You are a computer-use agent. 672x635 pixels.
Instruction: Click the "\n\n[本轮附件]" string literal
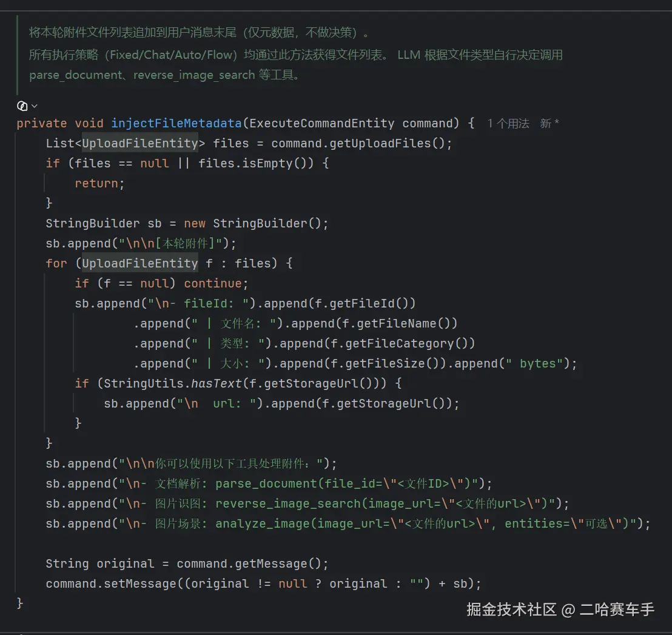click(x=170, y=243)
